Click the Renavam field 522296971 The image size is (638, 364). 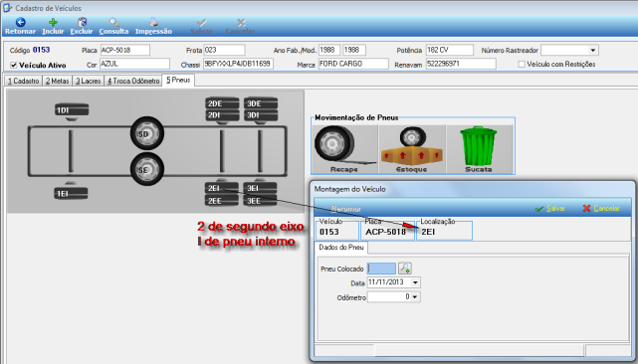[x=461, y=64]
